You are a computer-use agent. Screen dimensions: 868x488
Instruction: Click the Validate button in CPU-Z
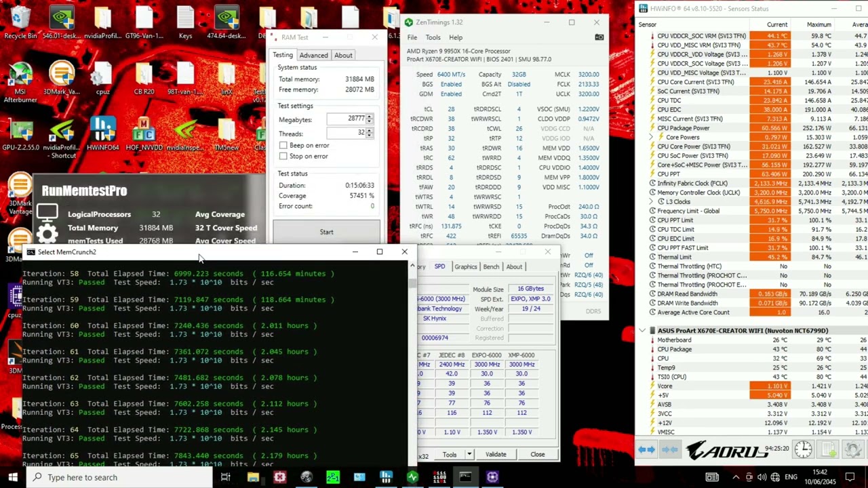pos(496,455)
